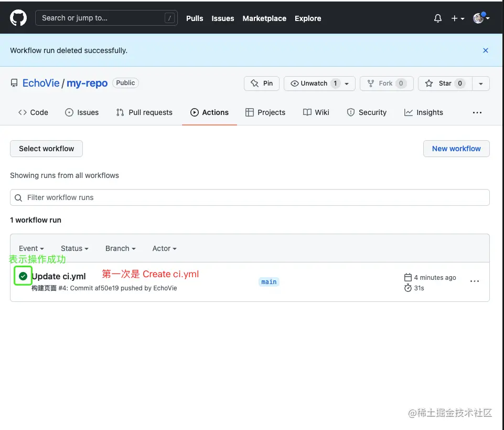The height and width of the screenshot is (430, 504).
Task: Switch to the Pull requests tab
Action: [144, 112]
